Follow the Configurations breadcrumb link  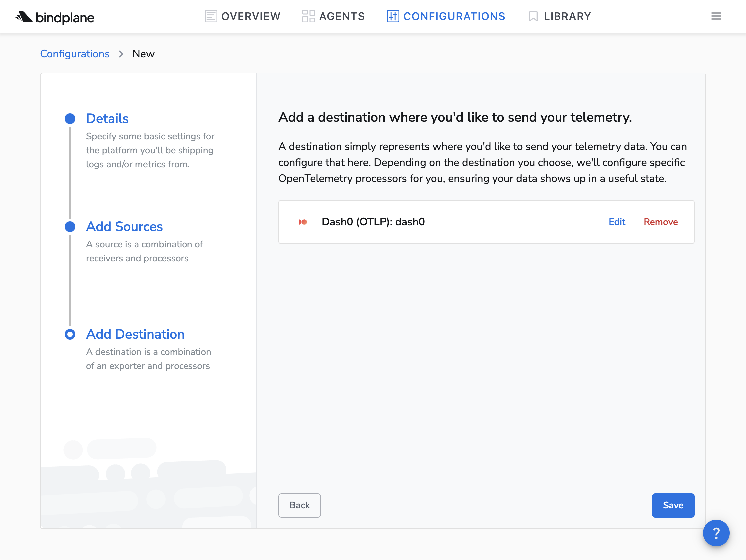[x=75, y=54]
